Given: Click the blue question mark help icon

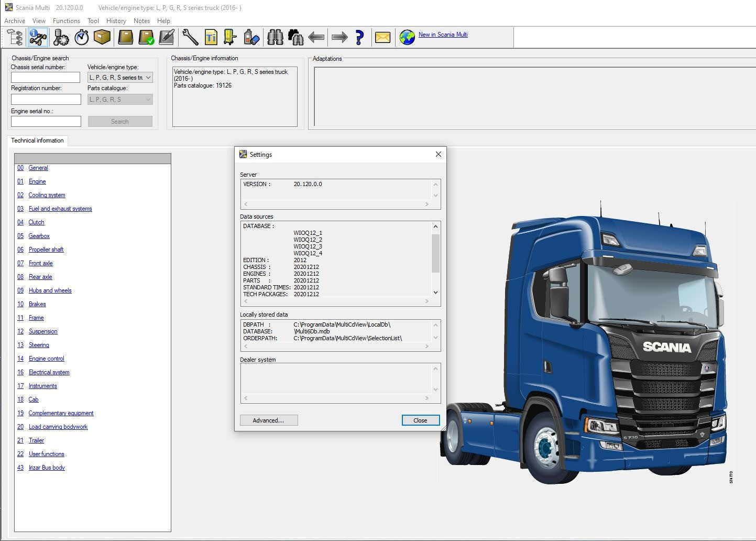Looking at the screenshot, I should 359,37.
